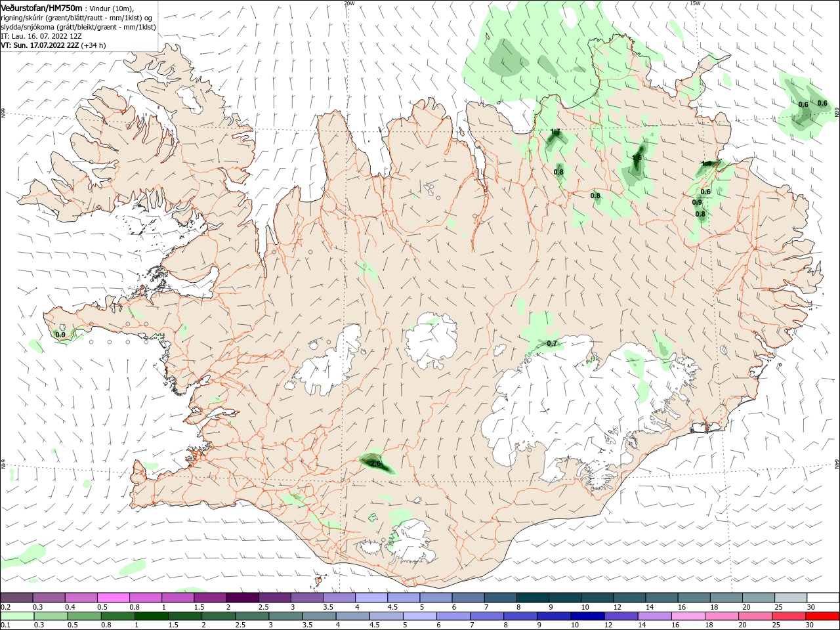The height and width of the screenshot is (630, 840).
Task: Click the 4.5 label in the upper legend
Action: click(392, 608)
